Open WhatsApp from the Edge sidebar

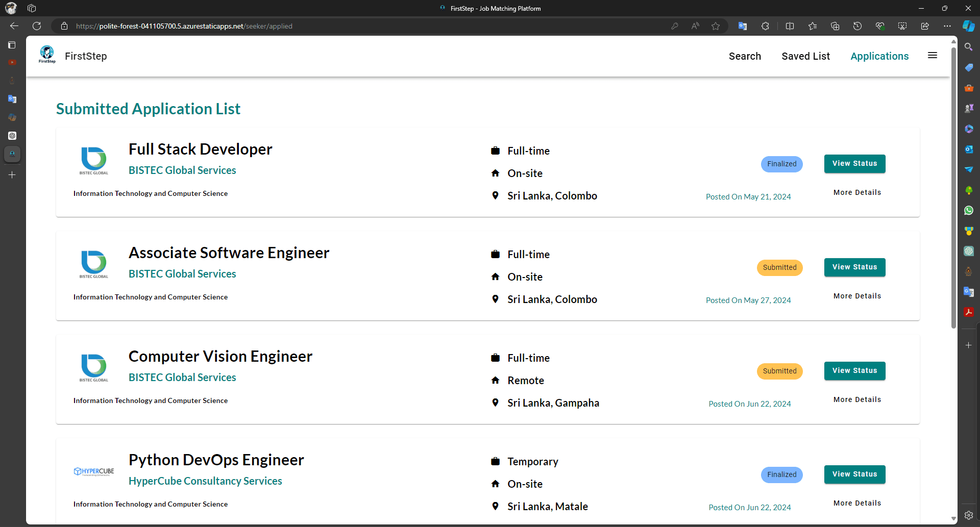tap(969, 210)
